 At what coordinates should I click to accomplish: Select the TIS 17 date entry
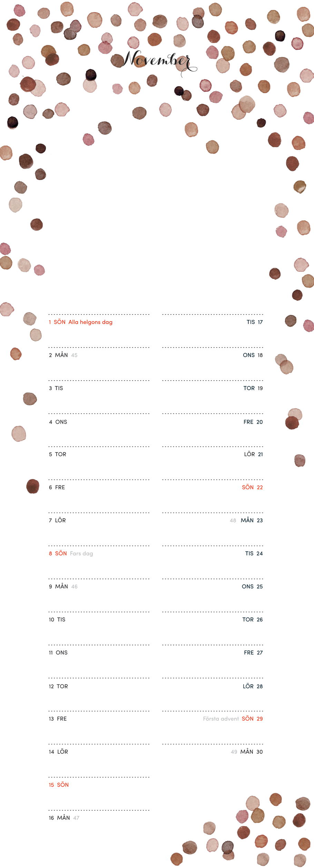tap(255, 322)
